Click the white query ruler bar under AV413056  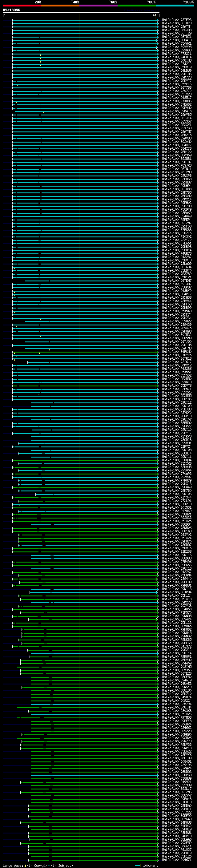[x=81, y=12]
